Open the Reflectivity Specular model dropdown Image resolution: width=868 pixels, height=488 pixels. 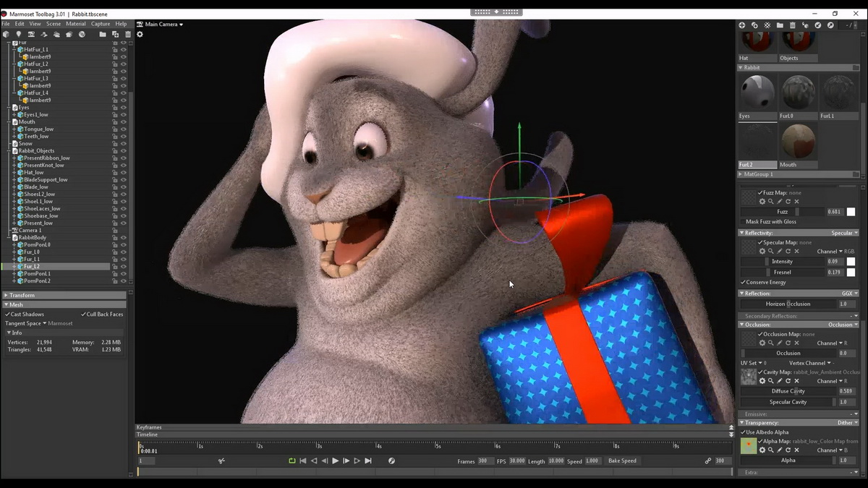tap(844, 233)
